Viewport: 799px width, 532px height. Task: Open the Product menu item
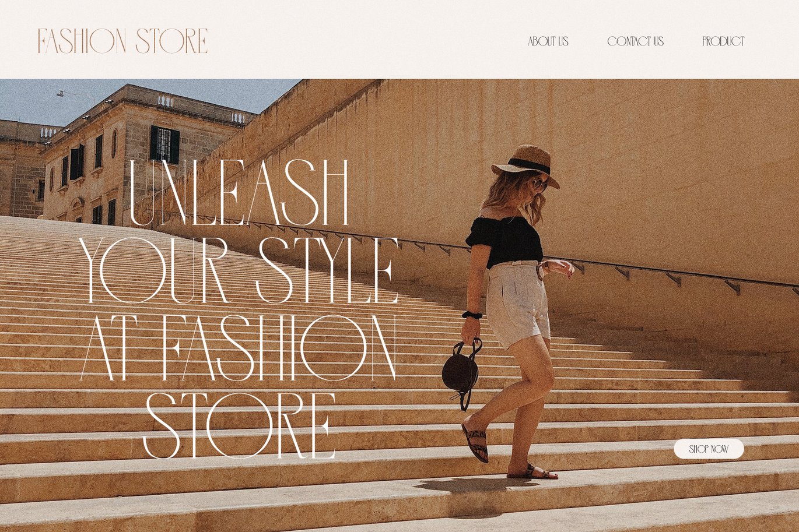(723, 41)
